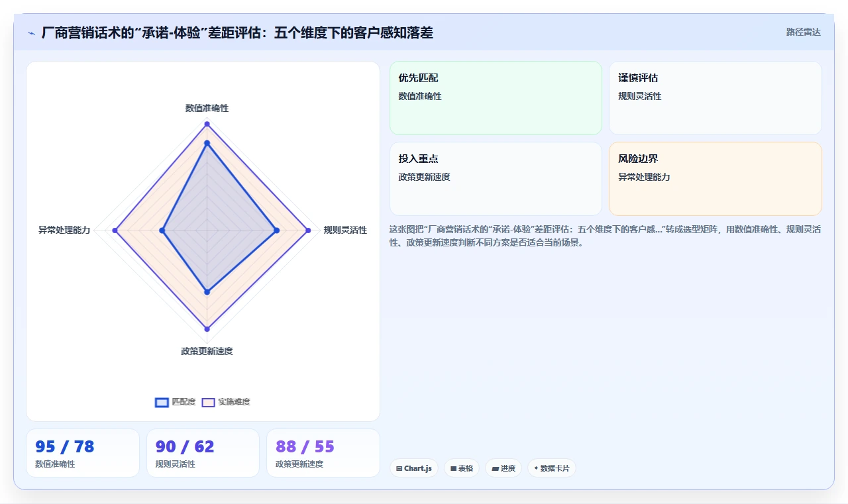Image resolution: width=848 pixels, height=504 pixels.
Task: Open the 风险边界 card
Action: (715, 179)
